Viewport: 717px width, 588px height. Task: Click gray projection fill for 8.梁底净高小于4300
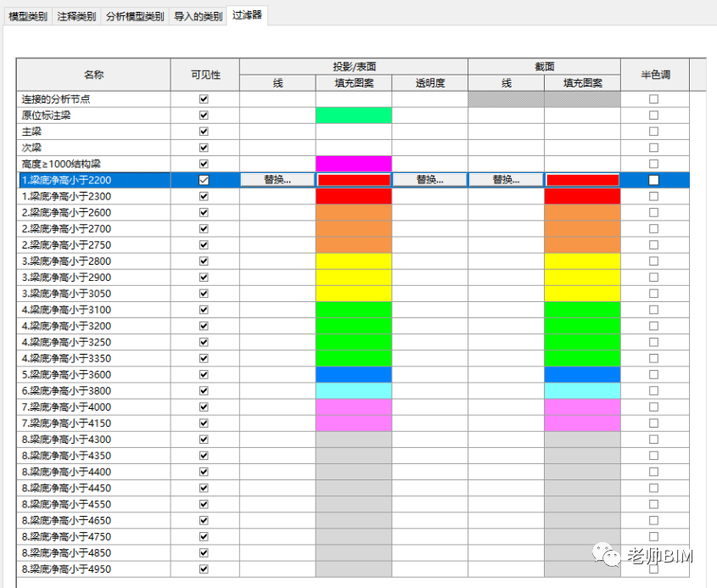pyautogui.click(x=354, y=440)
